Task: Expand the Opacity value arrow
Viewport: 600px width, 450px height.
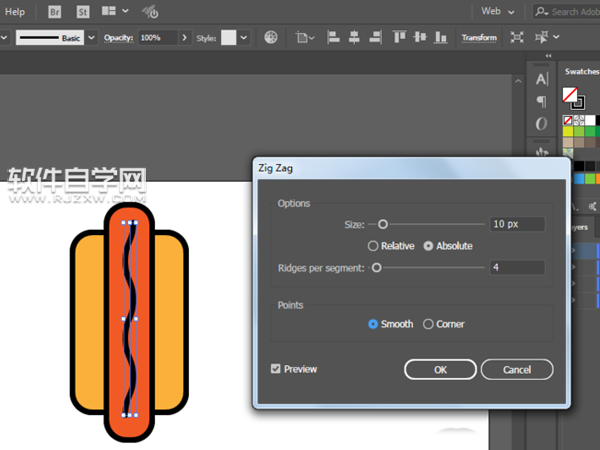Action: [186, 38]
